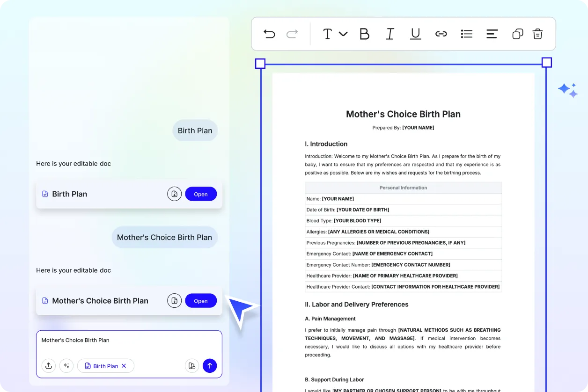Image resolution: width=588 pixels, height=392 pixels.
Task: Open the Birth Plan document
Action: (x=201, y=194)
